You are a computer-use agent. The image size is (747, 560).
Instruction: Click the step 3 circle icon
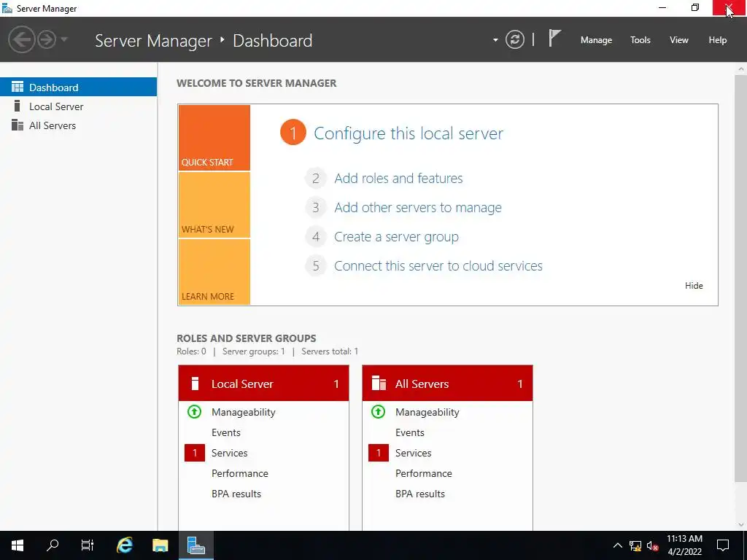click(315, 208)
